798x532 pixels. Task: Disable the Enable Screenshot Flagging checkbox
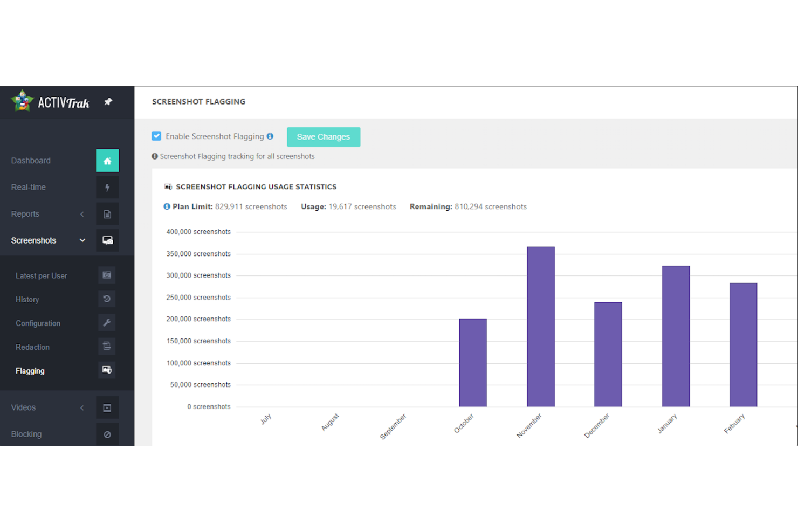(156, 136)
